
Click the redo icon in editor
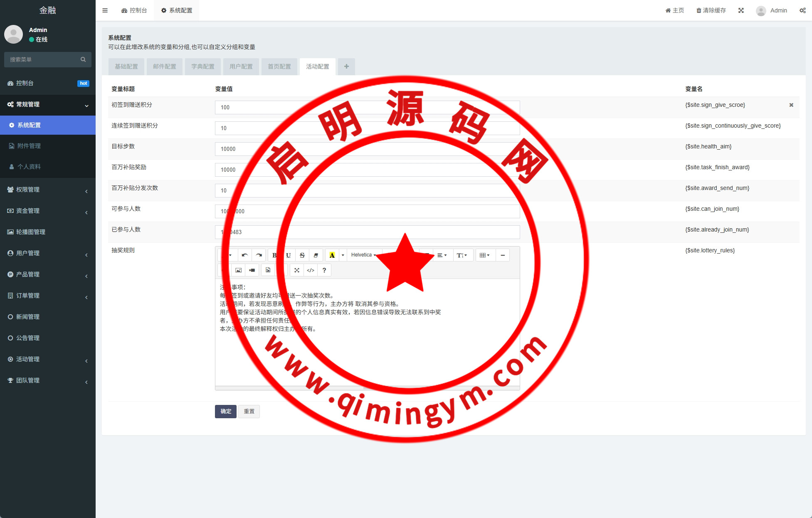point(259,255)
